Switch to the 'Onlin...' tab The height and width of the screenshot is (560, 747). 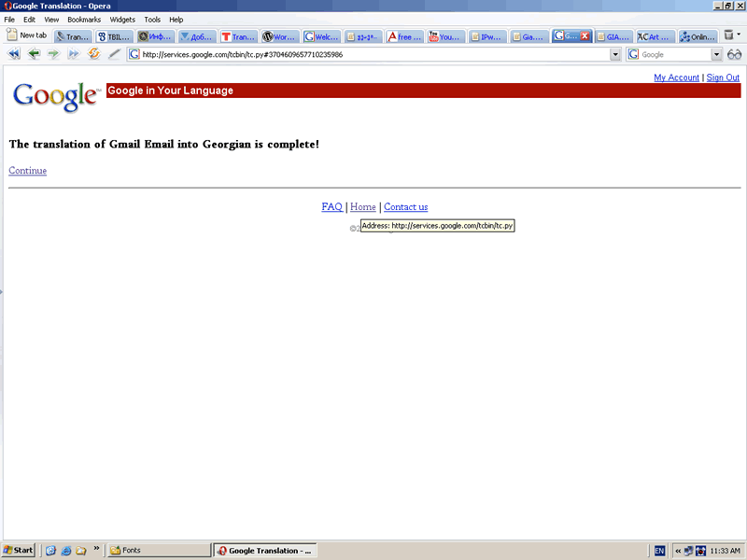(697, 36)
